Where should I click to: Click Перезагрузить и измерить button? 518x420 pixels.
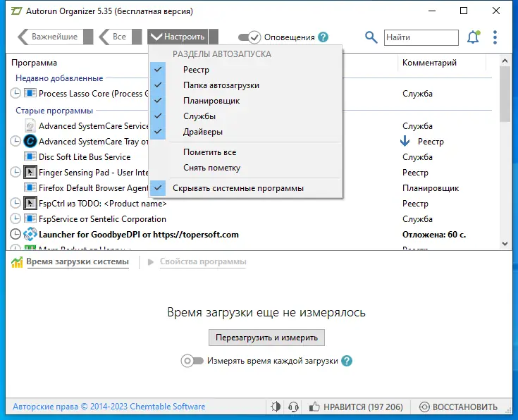coord(266,338)
